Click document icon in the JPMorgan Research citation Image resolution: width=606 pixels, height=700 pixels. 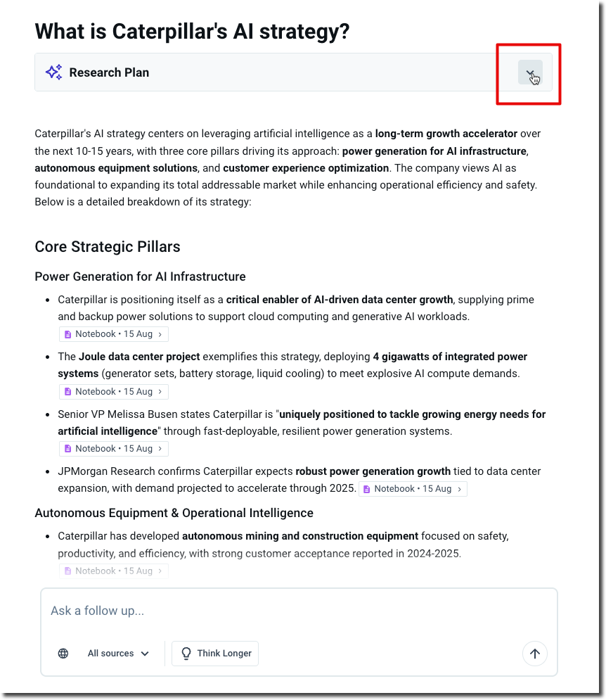coord(367,489)
